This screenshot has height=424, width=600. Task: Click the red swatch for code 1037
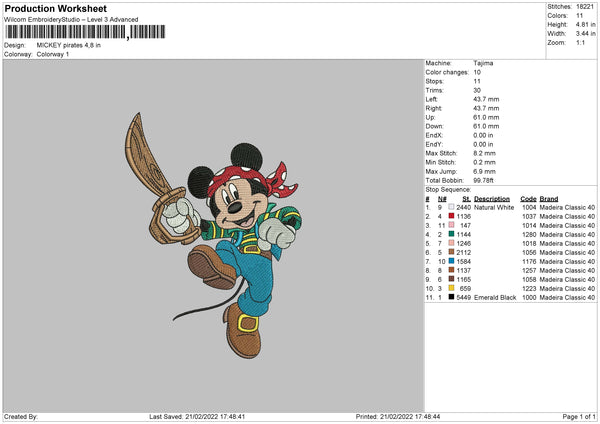click(x=451, y=216)
